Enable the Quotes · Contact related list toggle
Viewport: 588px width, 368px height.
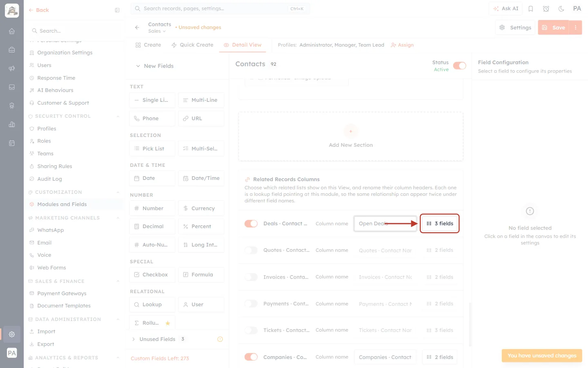[251, 250]
